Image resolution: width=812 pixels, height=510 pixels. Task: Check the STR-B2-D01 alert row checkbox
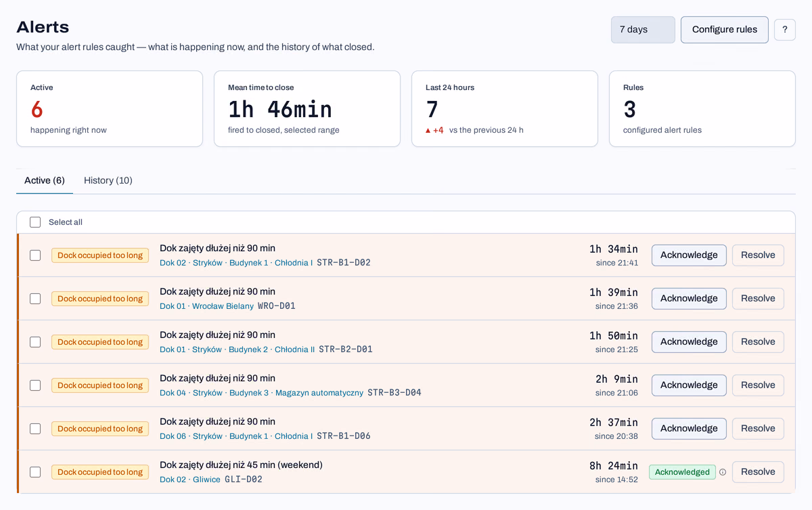(x=35, y=342)
